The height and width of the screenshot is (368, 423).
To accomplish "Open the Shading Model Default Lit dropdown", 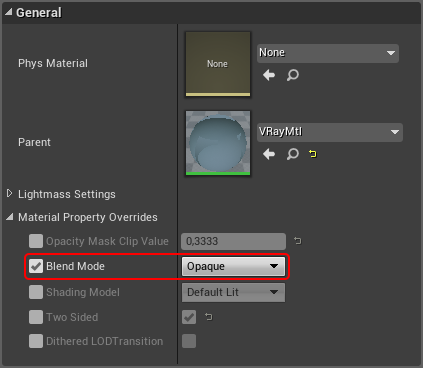I will 233,292.
